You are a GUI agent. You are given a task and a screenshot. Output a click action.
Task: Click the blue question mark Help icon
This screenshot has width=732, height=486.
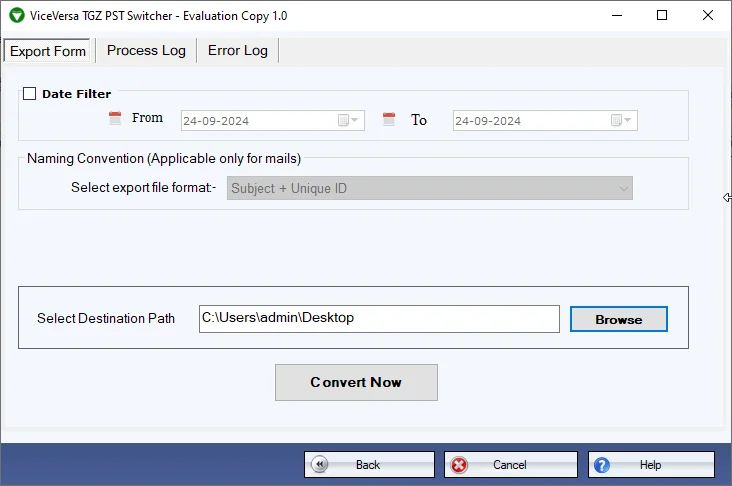click(602, 465)
